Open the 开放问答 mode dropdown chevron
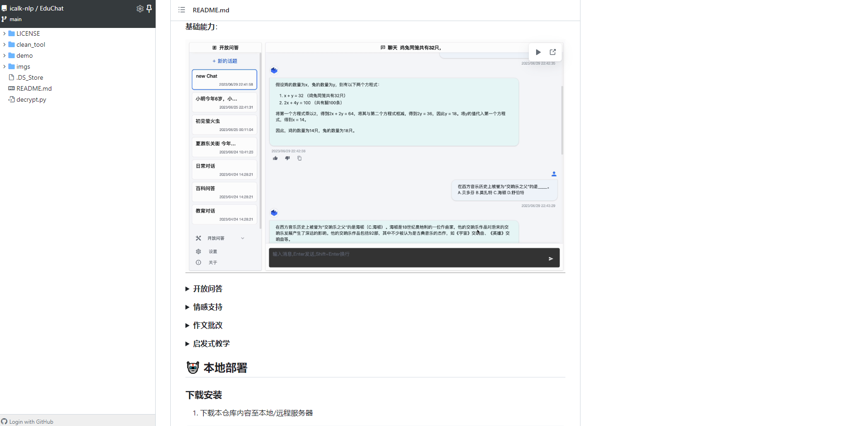This screenshot has width=868, height=426. pyautogui.click(x=242, y=238)
